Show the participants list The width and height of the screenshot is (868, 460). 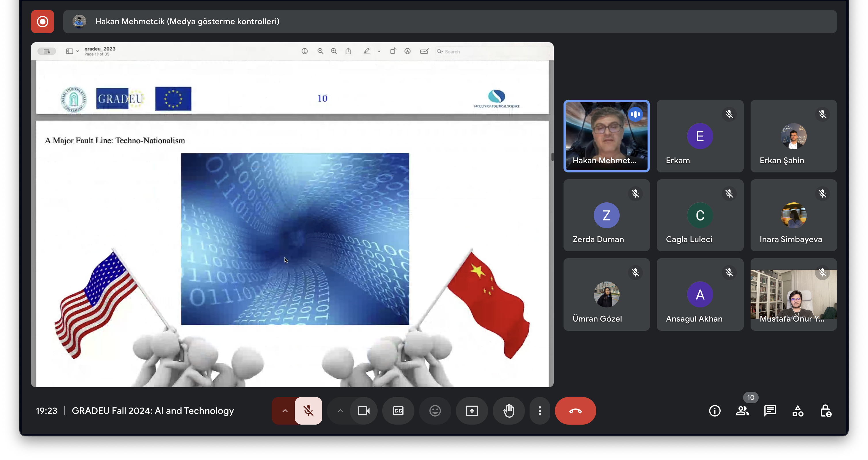click(x=742, y=410)
